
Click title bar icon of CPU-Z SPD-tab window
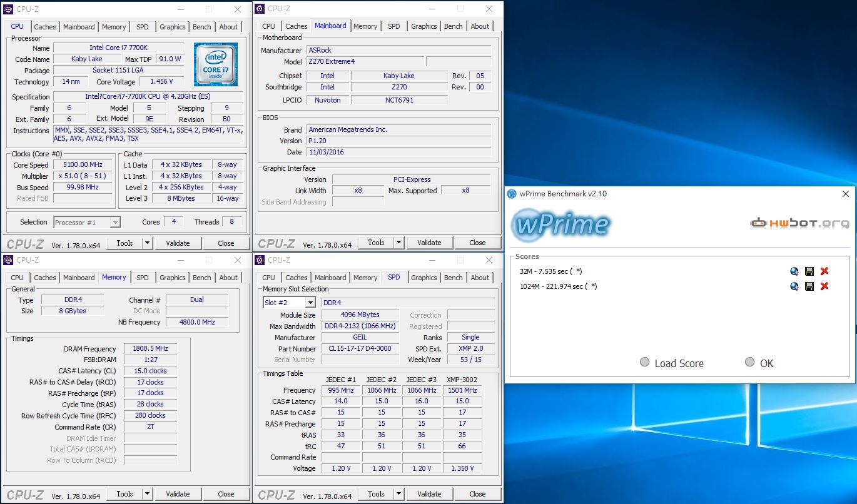(260, 260)
